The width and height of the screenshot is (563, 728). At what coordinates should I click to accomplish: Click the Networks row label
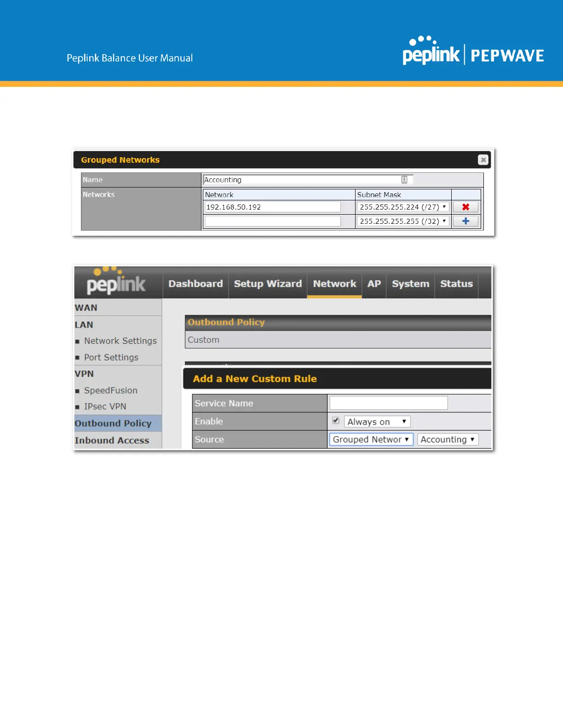98,194
